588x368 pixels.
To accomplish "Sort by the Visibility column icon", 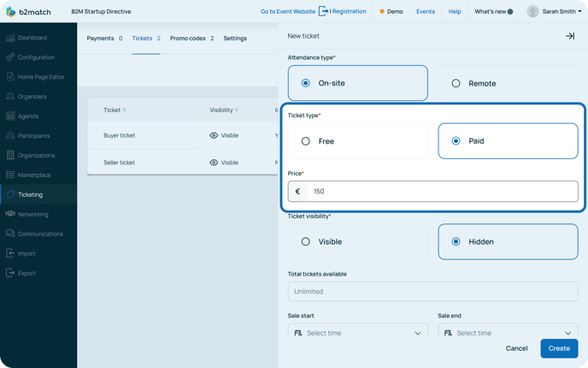I will [236, 110].
